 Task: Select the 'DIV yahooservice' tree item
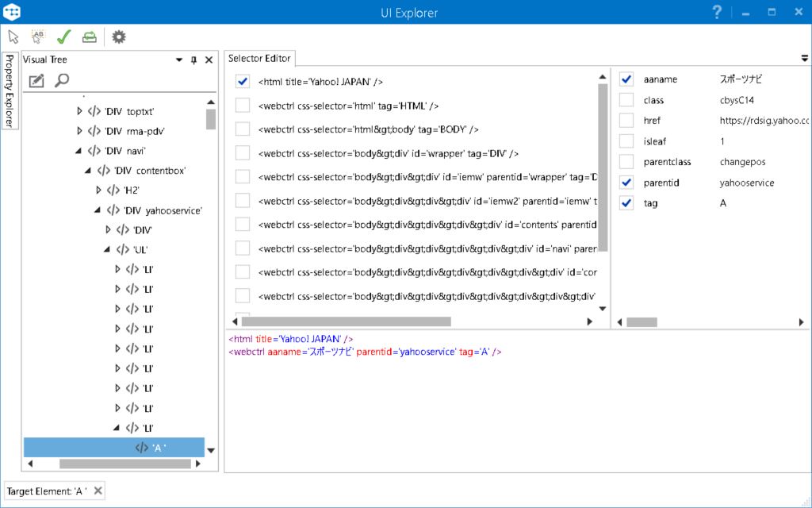(155, 210)
